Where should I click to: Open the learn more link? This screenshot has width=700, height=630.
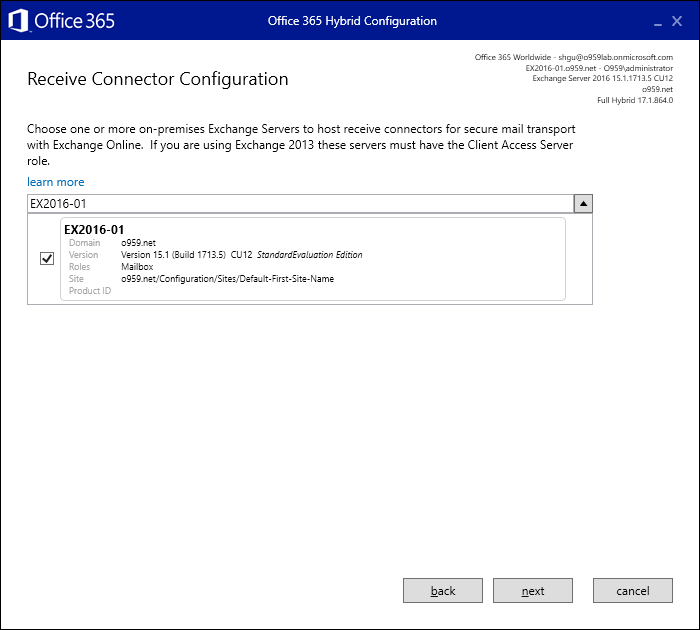click(55, 182)
